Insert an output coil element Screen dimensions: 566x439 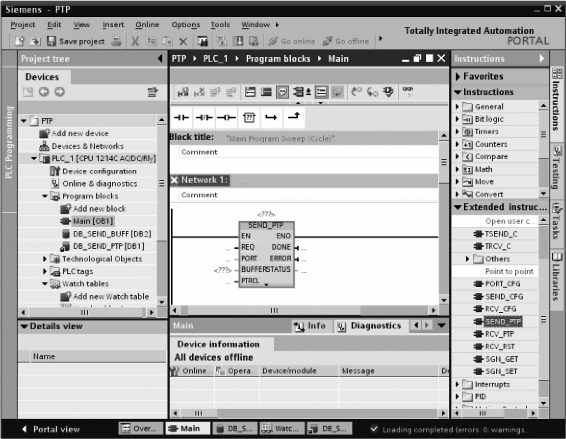tap(226, 117)
